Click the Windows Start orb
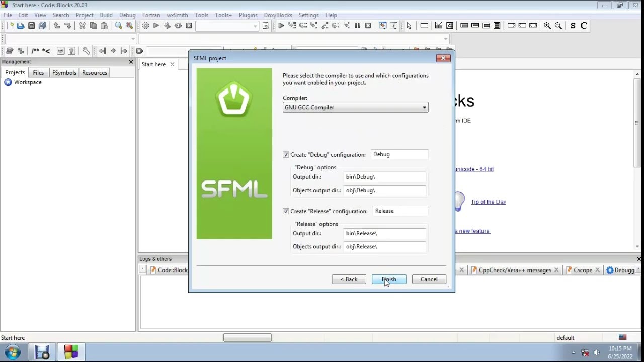Image resolution: width=644 pixels, height=362 pixels. click(x=12, y=352)
